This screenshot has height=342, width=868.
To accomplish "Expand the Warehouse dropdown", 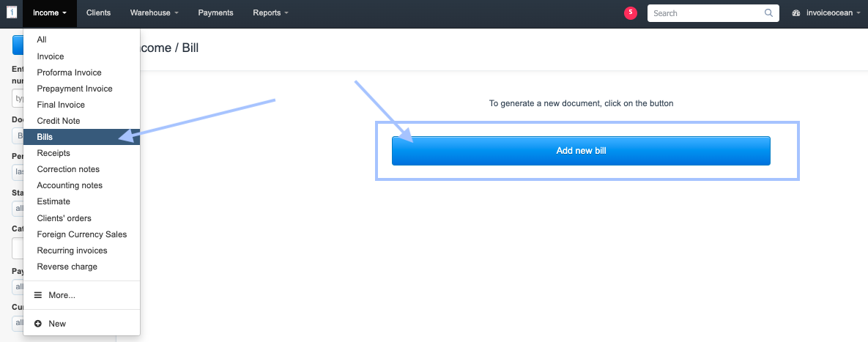I will coord(154,13).
